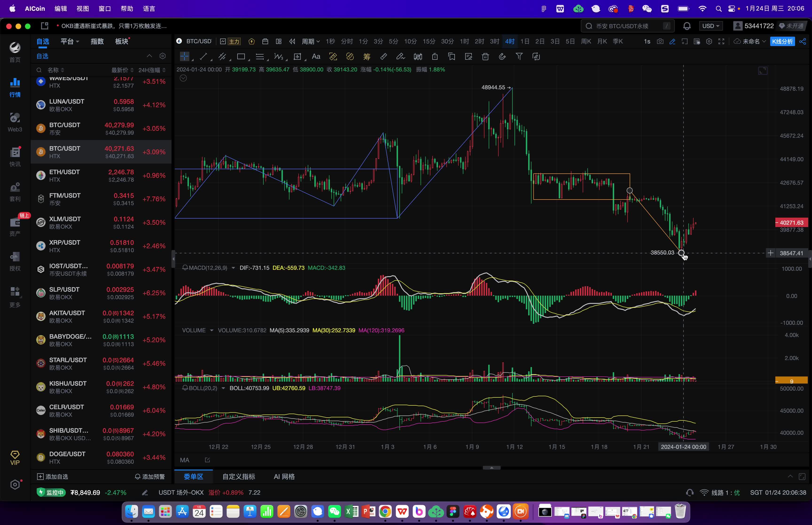Viewport: 812px width, 525px height.
Task: Open VOLUME indicator dropdown arrow
Action: tap(211, 330)
